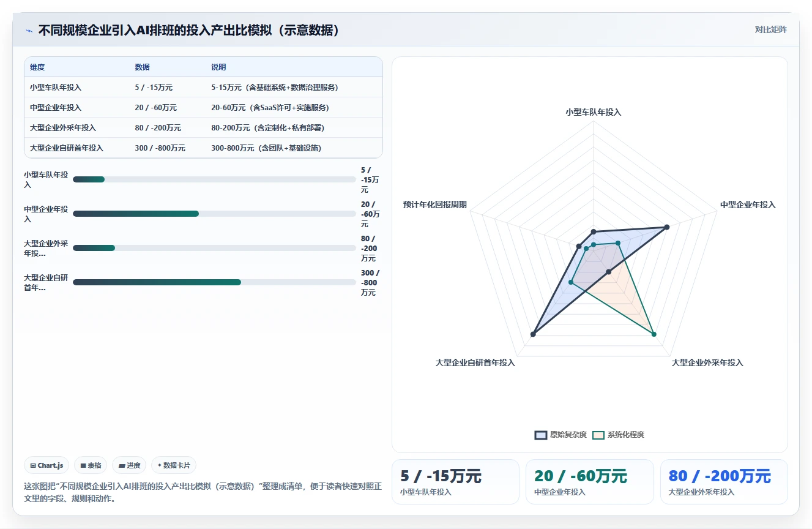Click radar axis label 大型企业自研首年投入

pyautogui.click(x=475, y=362)
